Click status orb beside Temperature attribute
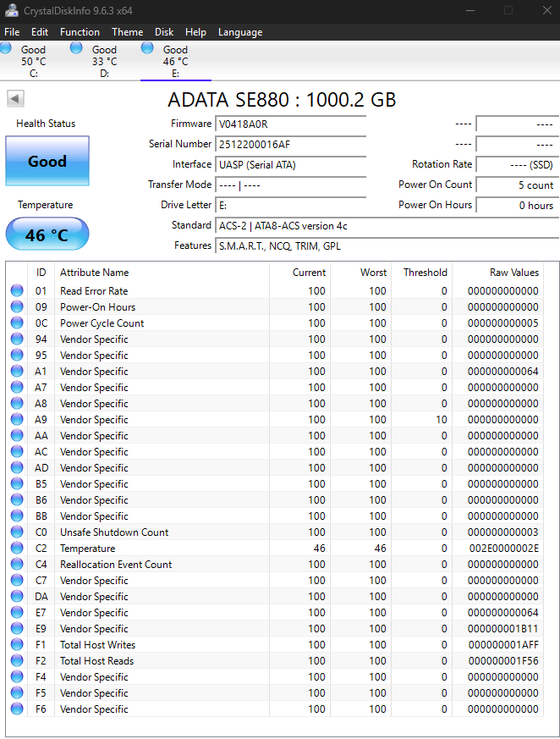Screen dimensions: 560x739 [x=17, y=549]
